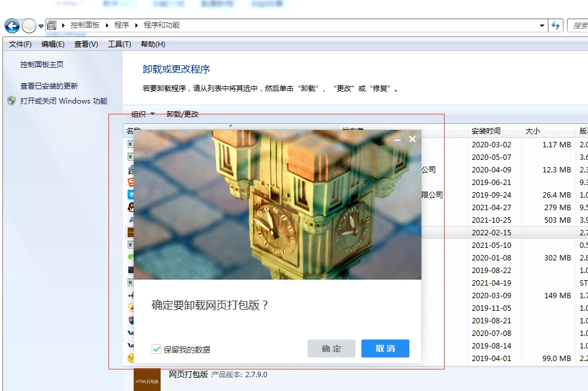Click the 279 MB size cell

557,208
